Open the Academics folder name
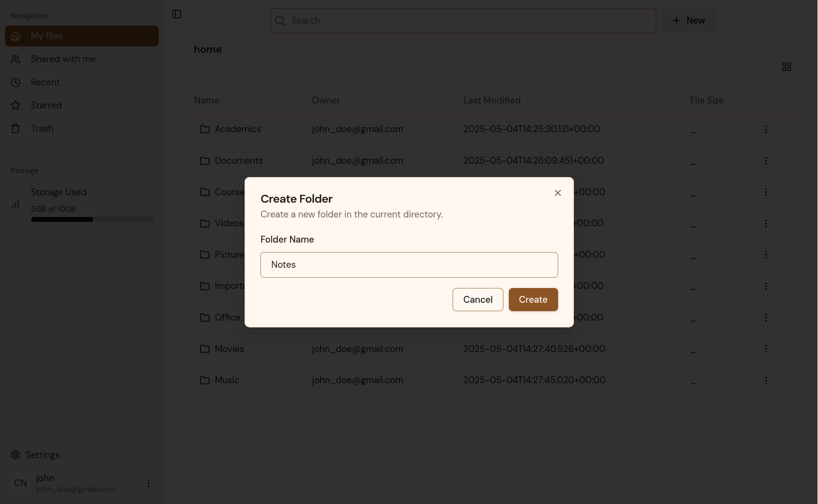The width and height of the screenshot is (818, 504). 238,129
